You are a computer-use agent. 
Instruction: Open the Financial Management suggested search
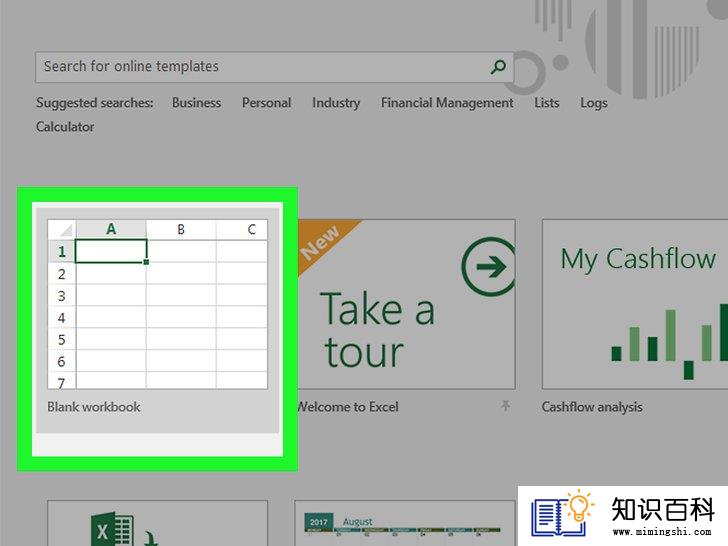click(x=447, y=103)
